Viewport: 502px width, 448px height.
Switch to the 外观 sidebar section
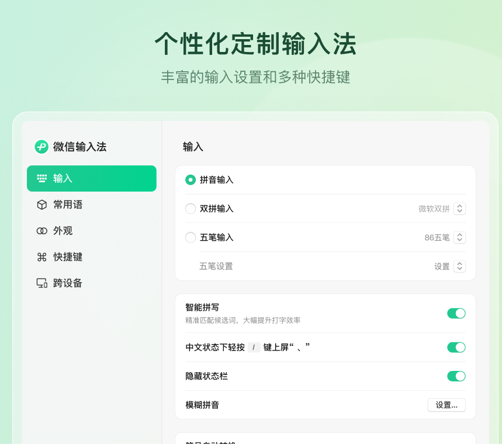pyautogui.click(x=92, y=231)
